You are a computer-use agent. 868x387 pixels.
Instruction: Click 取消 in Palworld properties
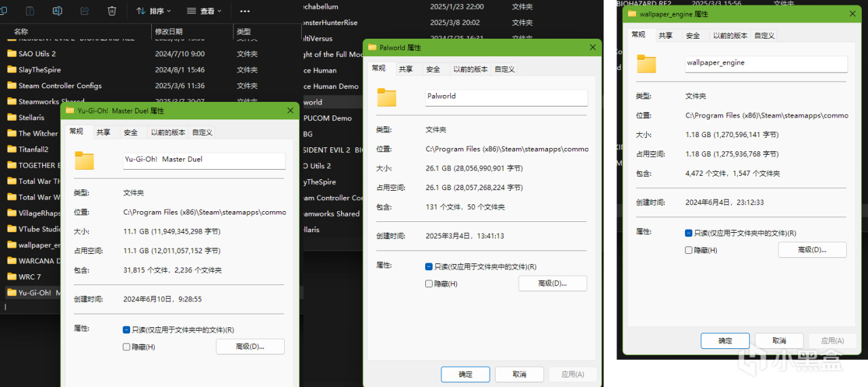[519, 374]
